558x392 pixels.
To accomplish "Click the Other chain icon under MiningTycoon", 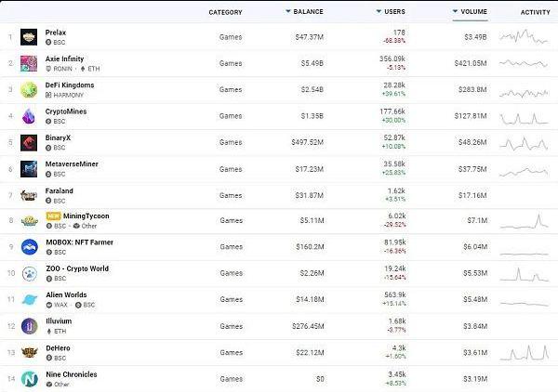I will (x=76, y=226).
